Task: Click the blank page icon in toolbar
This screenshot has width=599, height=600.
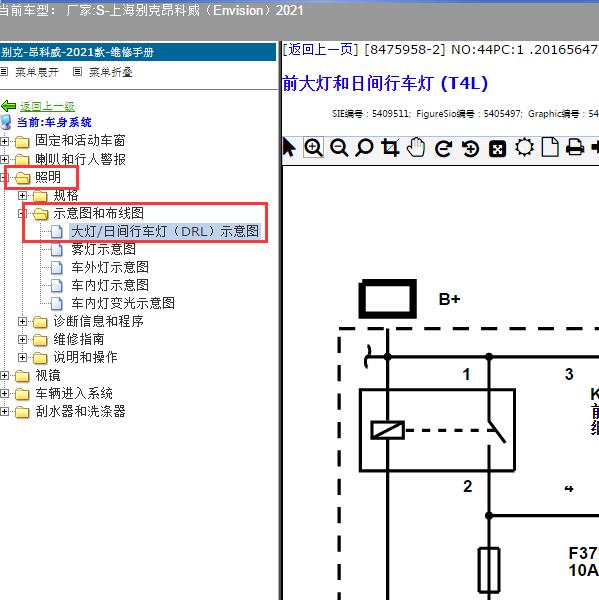Action: 550,147
